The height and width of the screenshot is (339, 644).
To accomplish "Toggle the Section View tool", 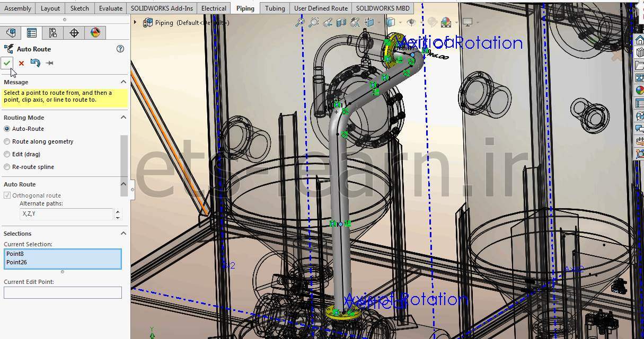I will pos(341,22).
